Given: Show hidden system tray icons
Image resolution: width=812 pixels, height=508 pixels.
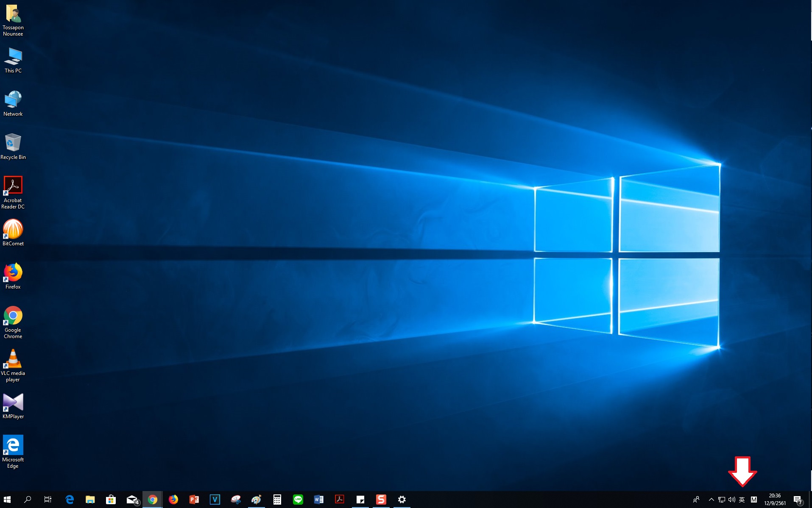Looking at the screenshot, I should pos(712,500).
